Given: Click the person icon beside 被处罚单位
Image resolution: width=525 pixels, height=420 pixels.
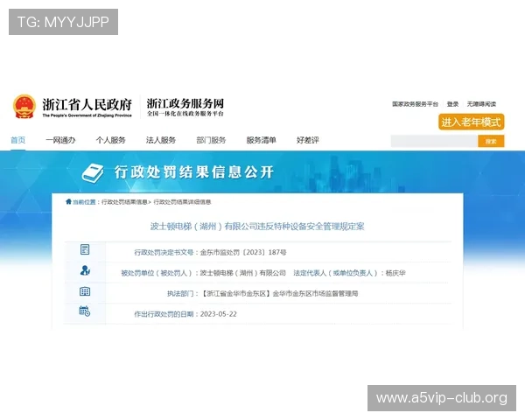Looking at the screenshot, I should click(85, 270).
